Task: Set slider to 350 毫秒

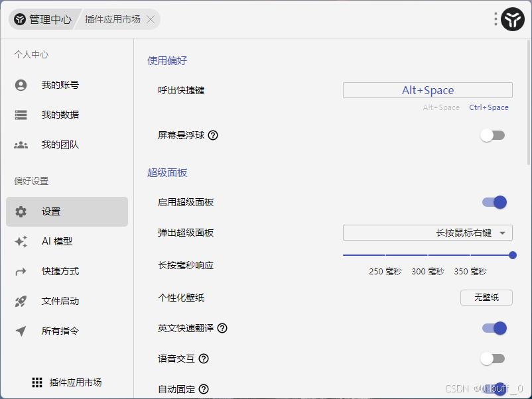Action: 470,272
